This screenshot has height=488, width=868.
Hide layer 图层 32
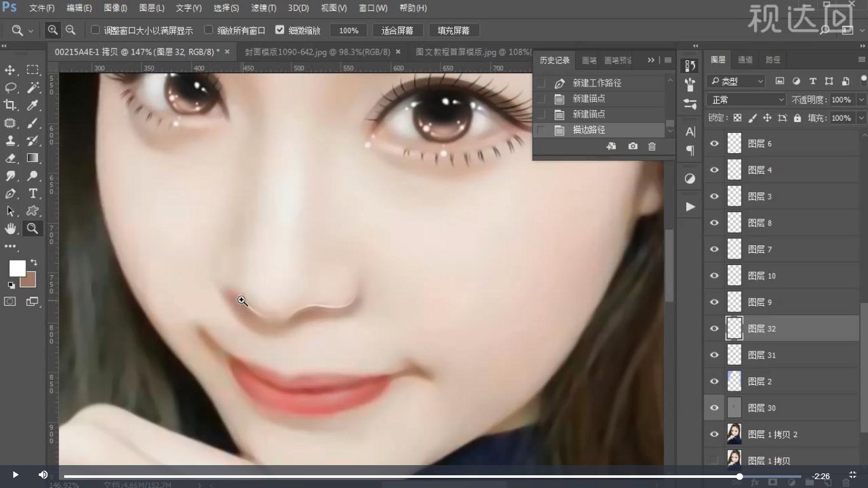(x=714, y=329)
